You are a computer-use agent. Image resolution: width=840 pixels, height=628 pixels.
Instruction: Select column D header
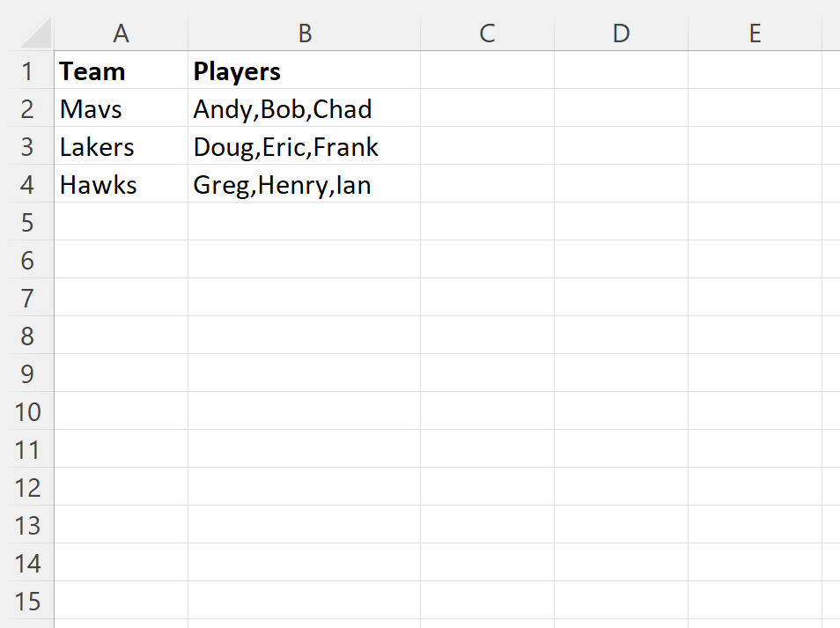coord(622,33)
